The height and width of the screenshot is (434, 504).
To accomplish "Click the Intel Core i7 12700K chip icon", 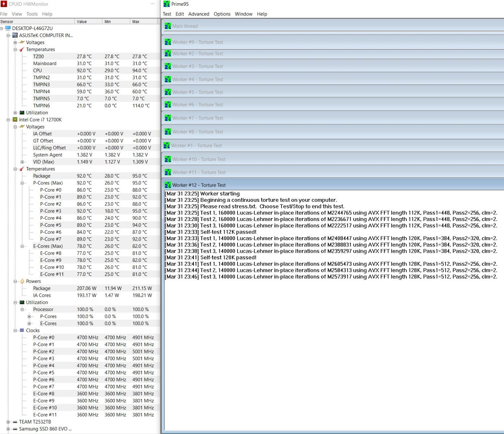I will coord(15,120).
